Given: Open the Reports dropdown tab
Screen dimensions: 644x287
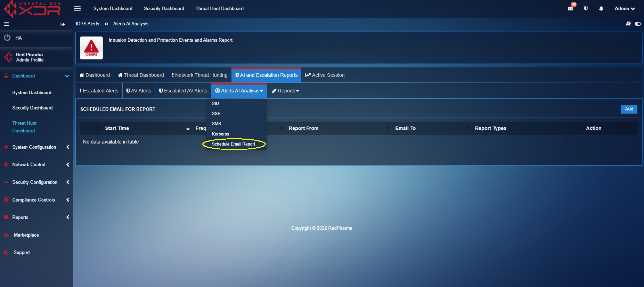Looking at the screenshot, I should pyautogui.click(x=285, y=91).
